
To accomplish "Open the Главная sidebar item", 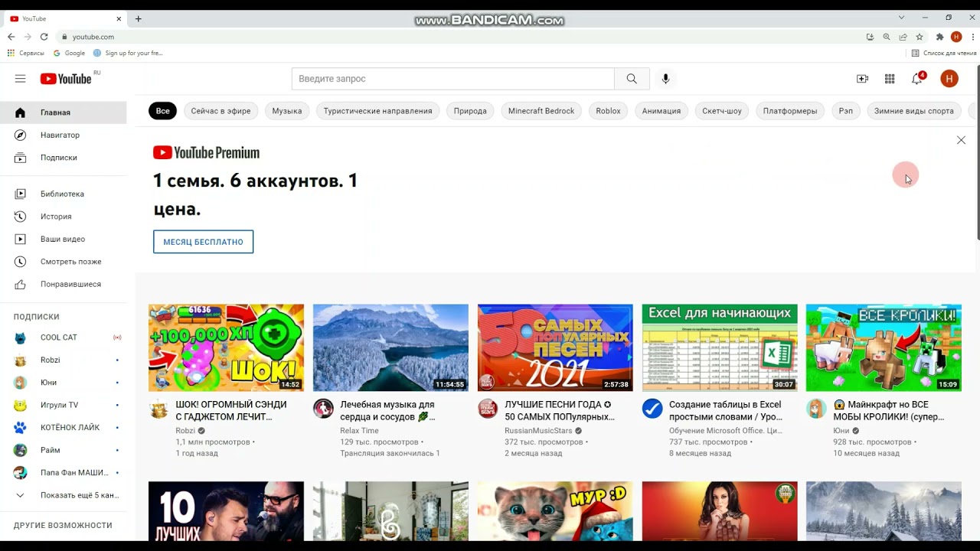I will [63, 112].
